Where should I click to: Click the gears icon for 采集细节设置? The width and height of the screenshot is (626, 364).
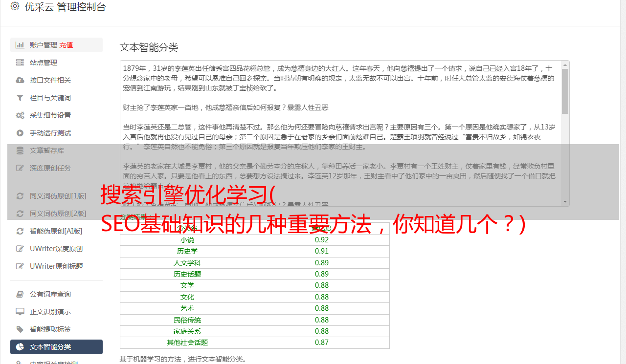[20, 115]
